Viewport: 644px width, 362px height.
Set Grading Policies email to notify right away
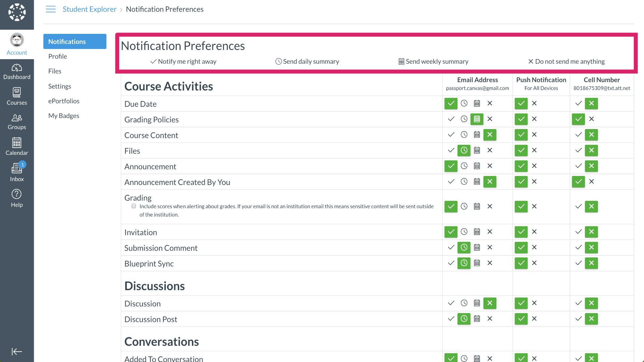click(451, 119)
